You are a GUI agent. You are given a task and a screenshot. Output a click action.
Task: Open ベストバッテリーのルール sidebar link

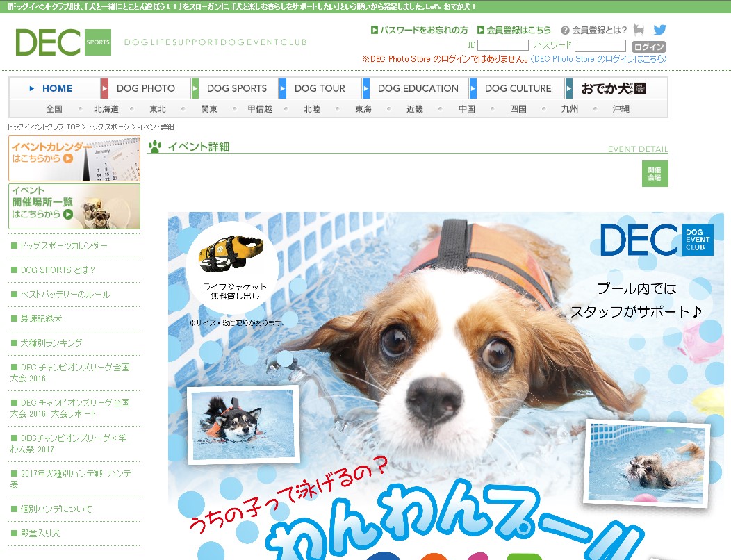65,294
